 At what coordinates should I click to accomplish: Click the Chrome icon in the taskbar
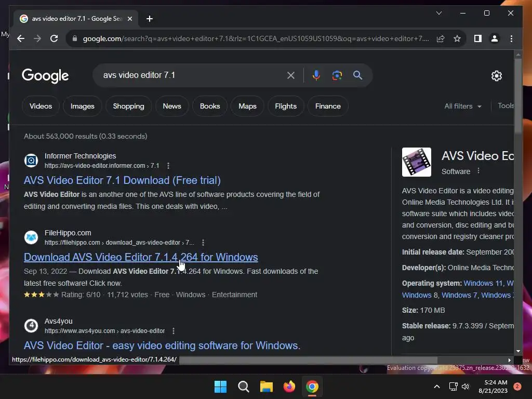tap(312, 387)
